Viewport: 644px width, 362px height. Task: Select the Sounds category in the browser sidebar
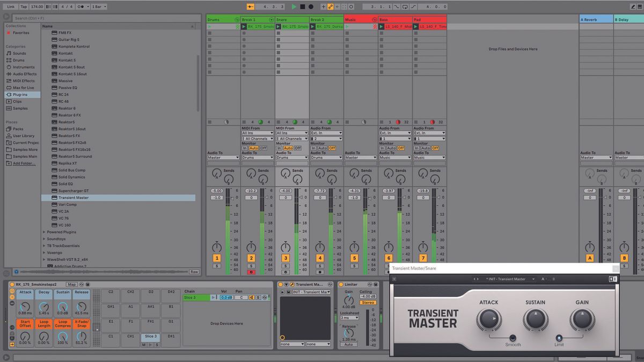(19, 53)
